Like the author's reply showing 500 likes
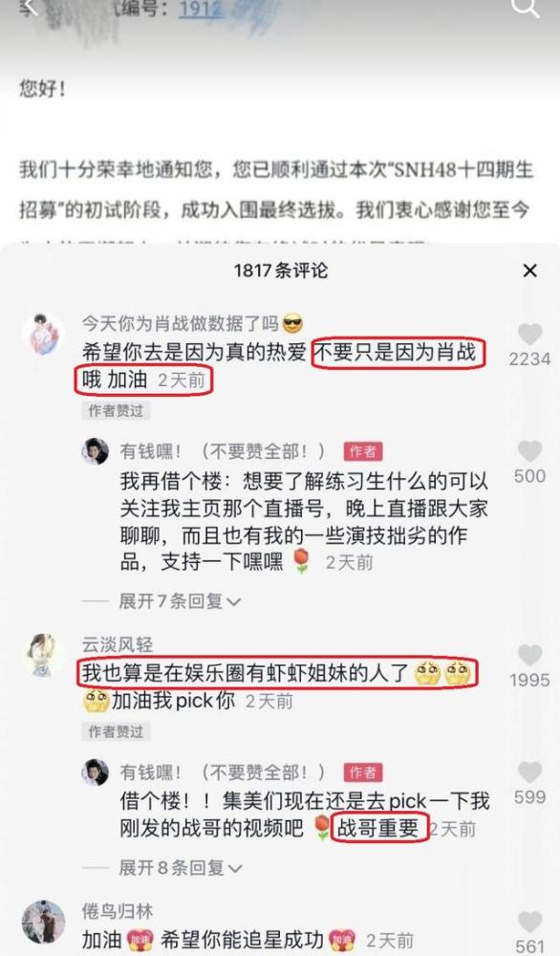Image resolution: width=560 pixels, height=956 pixels. [x=529, y=452]
